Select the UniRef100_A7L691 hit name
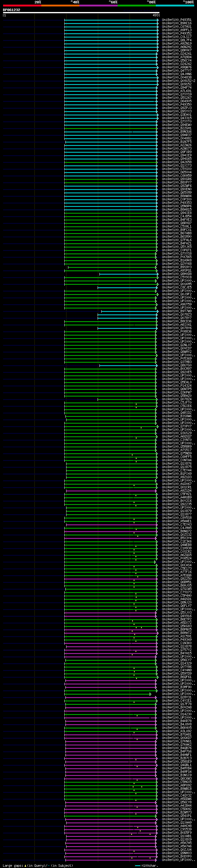Viewport: 197px width, 868px height. (x=176, y=91)
